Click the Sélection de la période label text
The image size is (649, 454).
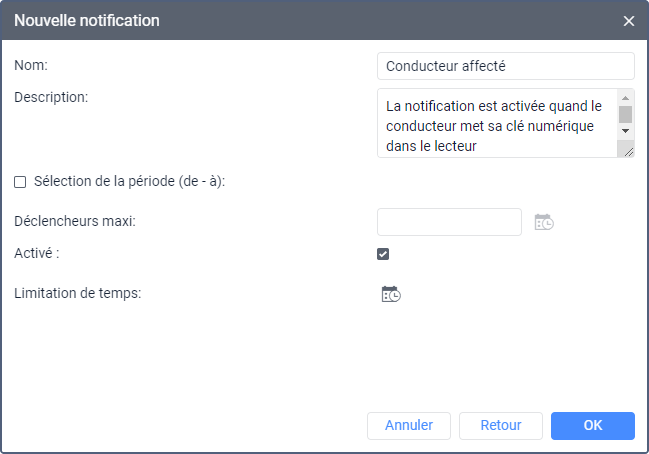(130, 181)
